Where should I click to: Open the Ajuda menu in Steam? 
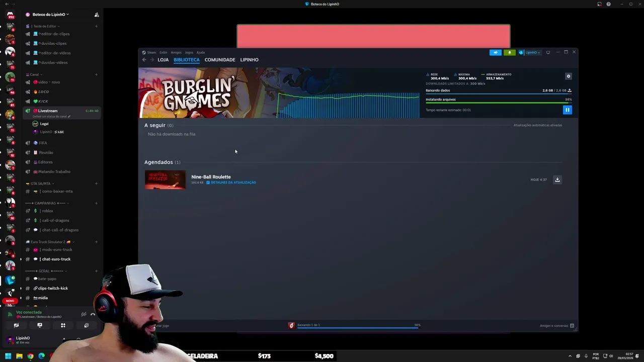click(200, 52)
